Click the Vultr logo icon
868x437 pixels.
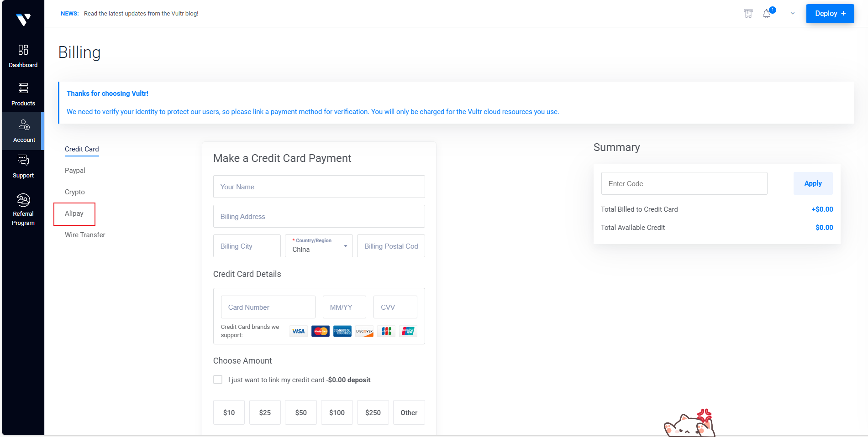click(23, 19)
